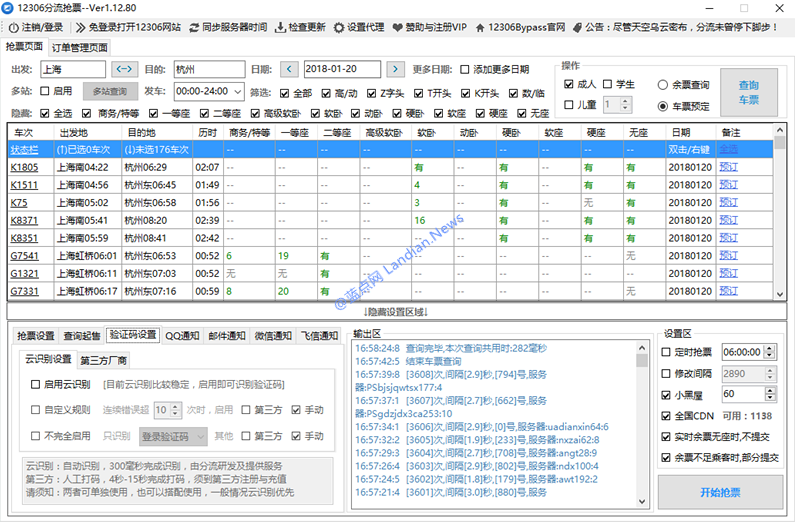Click the 历时 column header

207,133
